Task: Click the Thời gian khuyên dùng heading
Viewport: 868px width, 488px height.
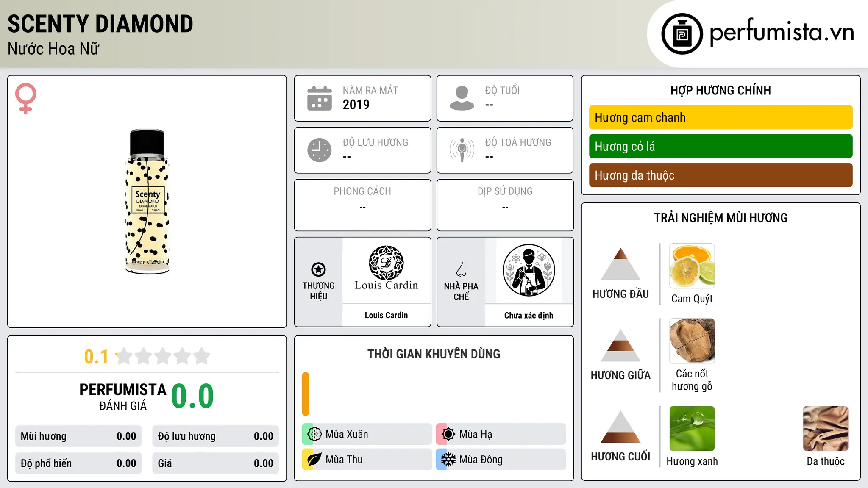Action: (434, 354)
